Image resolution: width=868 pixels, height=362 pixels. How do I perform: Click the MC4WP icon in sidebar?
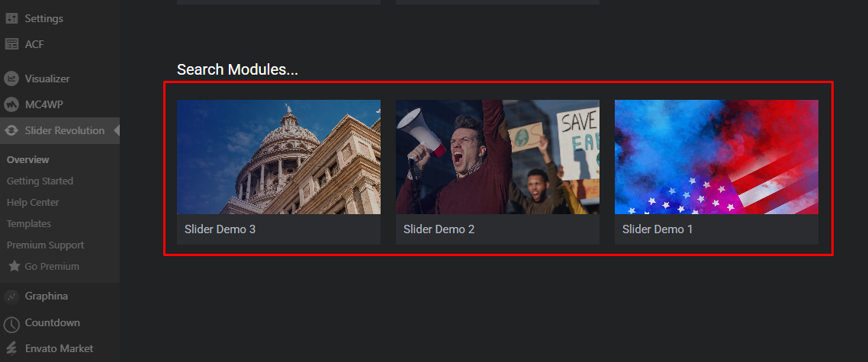(x=11, y=104)
